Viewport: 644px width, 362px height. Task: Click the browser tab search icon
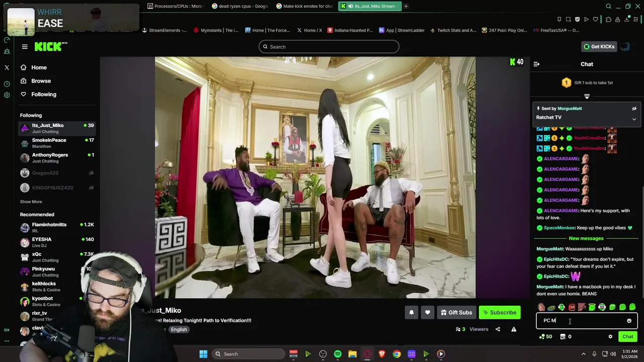tap(608, 6)
